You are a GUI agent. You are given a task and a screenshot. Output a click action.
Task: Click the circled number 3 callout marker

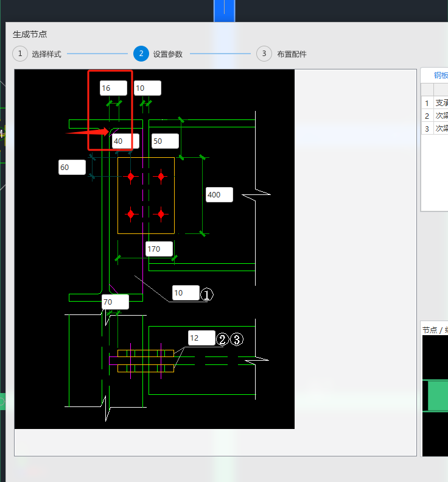[x=237, y=339]
